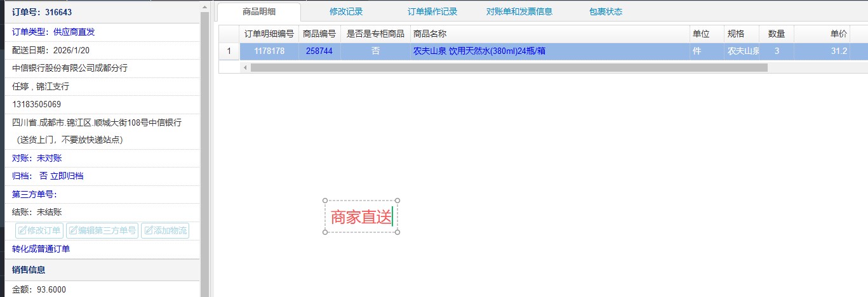
Task: Switch to the 修改记录 tab
Action: click(345, 11)
